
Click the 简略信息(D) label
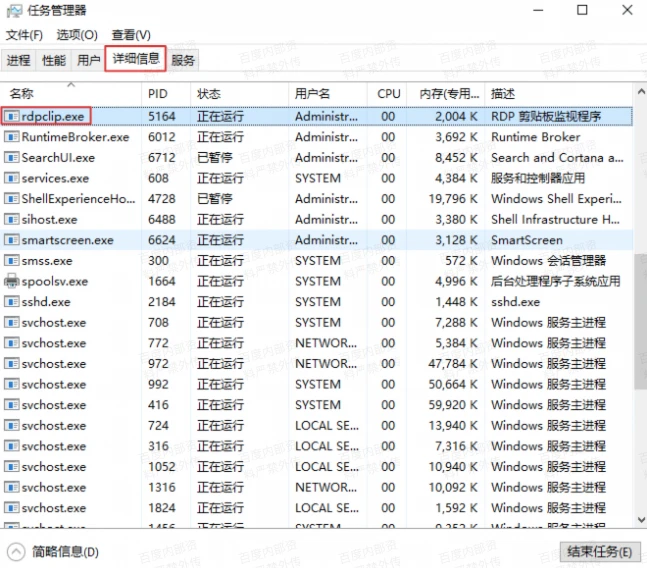pos(65,552)
